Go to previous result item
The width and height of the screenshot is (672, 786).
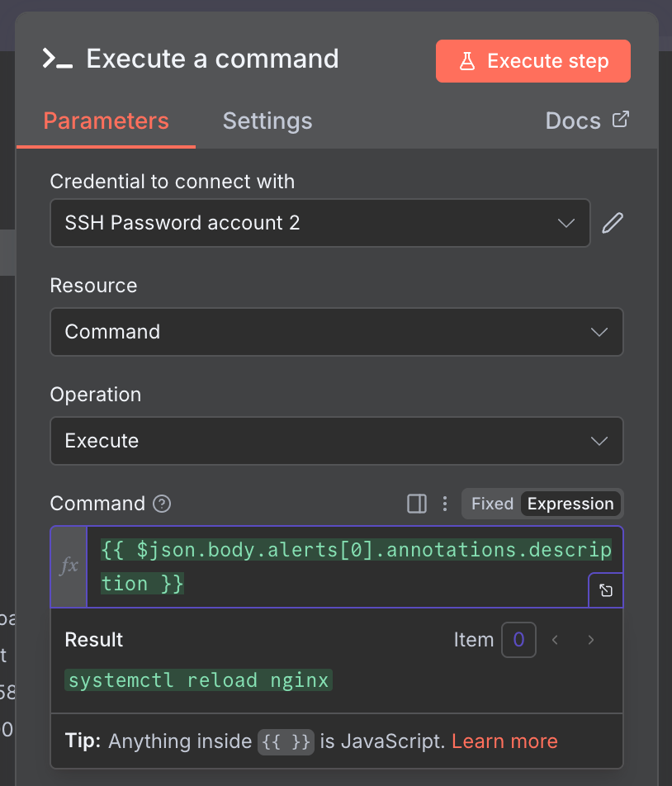tap(556, 640)
